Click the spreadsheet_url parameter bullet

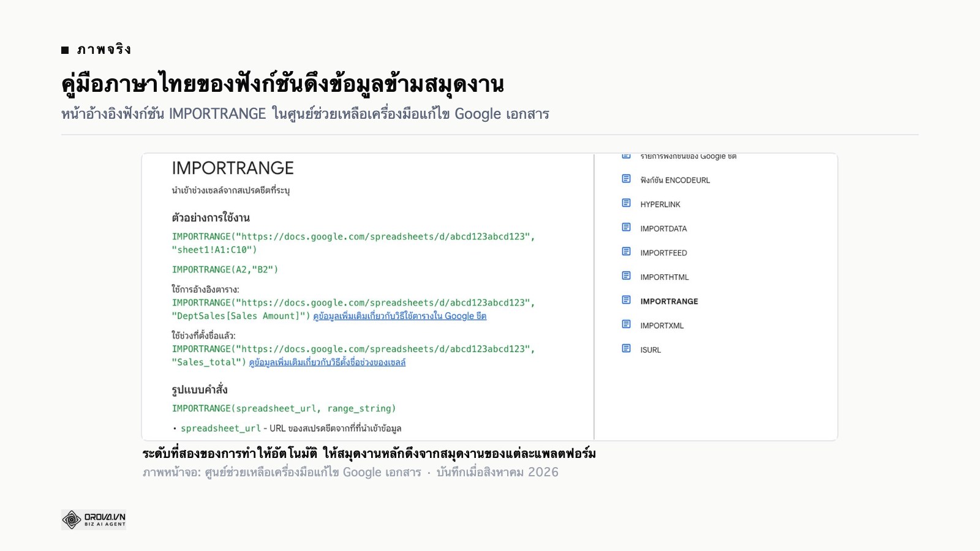(x=287, y=428)
